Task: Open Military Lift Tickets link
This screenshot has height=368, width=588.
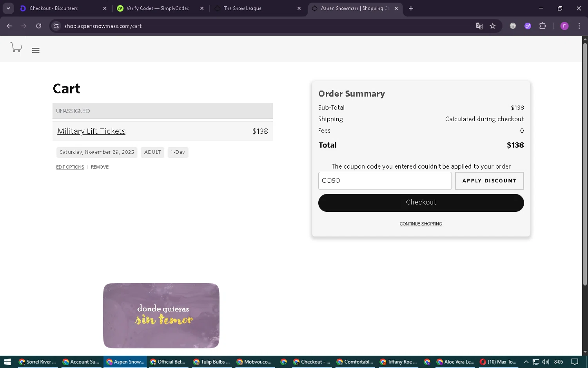Action: pyautogui.click(x=91, y=131)
